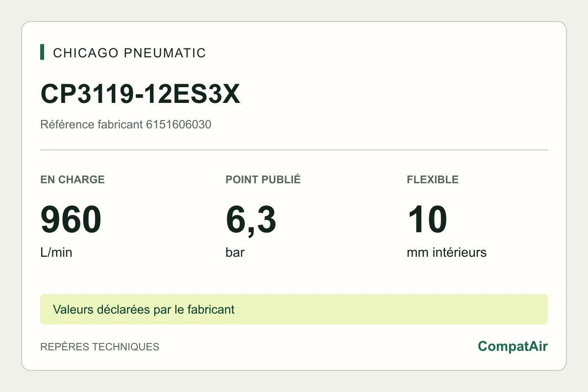588x392 pixels.
Task: Click the Référence fabricant 6151606030 line
Action: (x=126, y=124)
